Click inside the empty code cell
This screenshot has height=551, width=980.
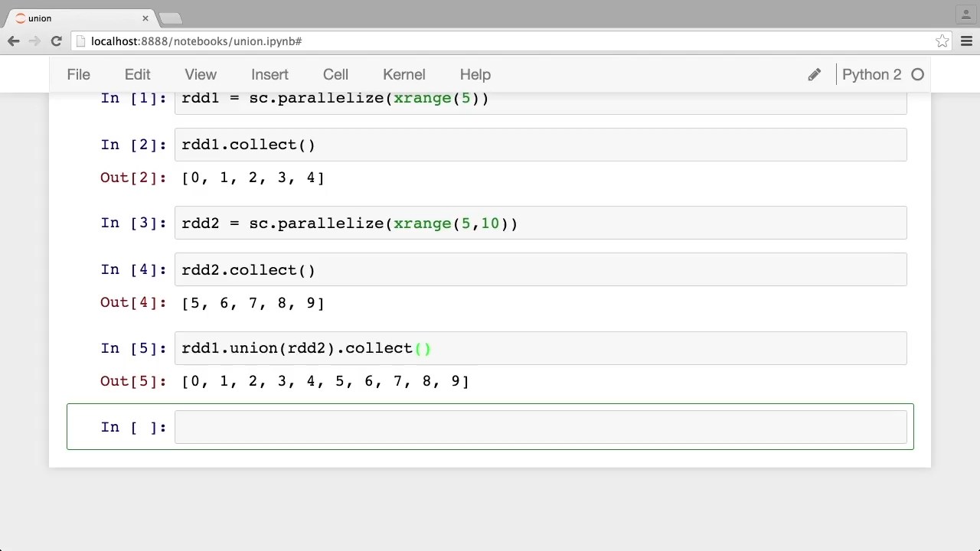click(x=541, y=427)
